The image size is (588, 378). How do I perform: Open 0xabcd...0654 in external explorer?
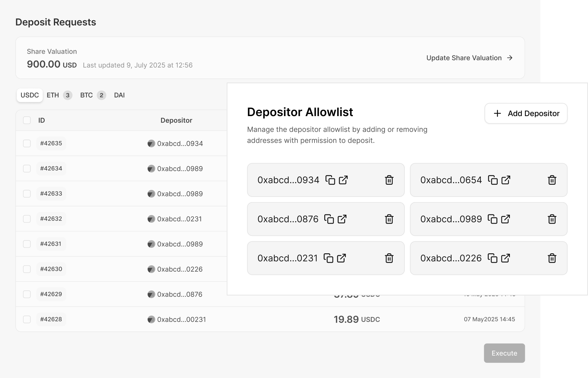(506, 180)
